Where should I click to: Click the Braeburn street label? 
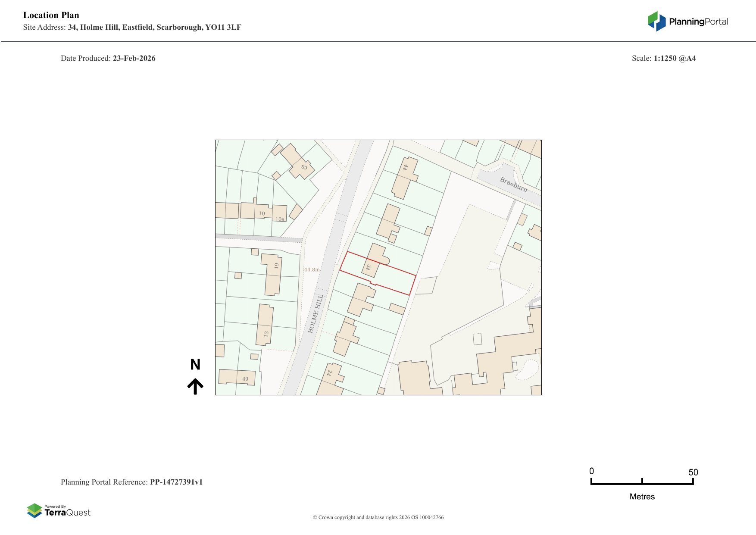[x=513, y=184]
